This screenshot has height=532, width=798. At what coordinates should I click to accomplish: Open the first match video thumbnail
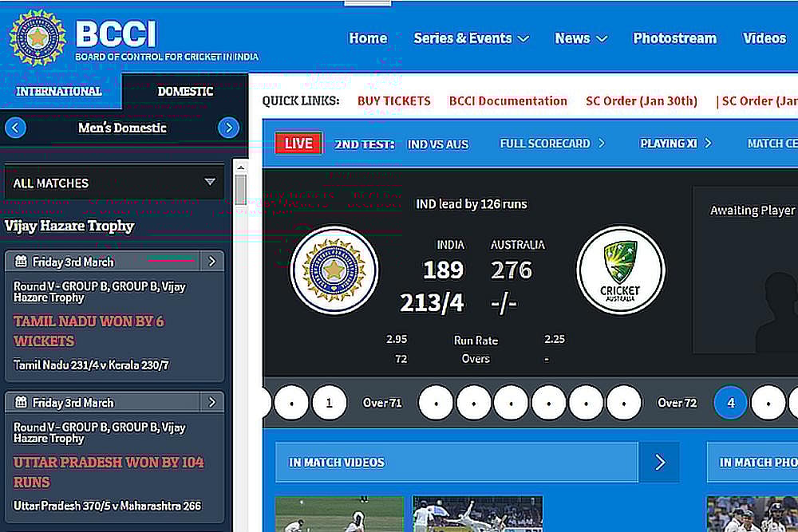(339, 514)
